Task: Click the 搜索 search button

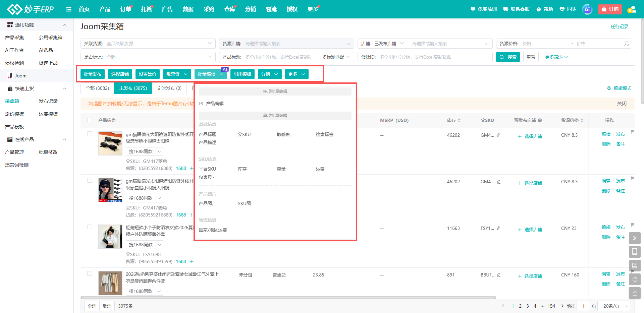Action: (508, 57)
